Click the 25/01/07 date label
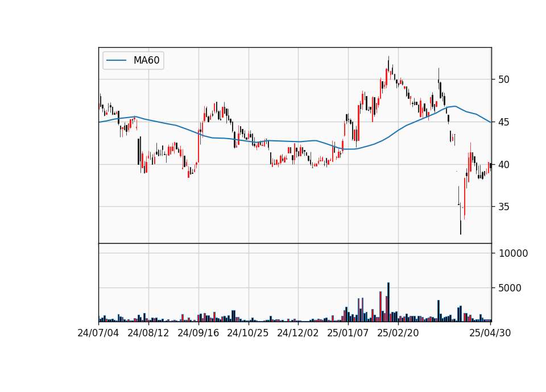 pyautogui.click(x=348, y=333)
